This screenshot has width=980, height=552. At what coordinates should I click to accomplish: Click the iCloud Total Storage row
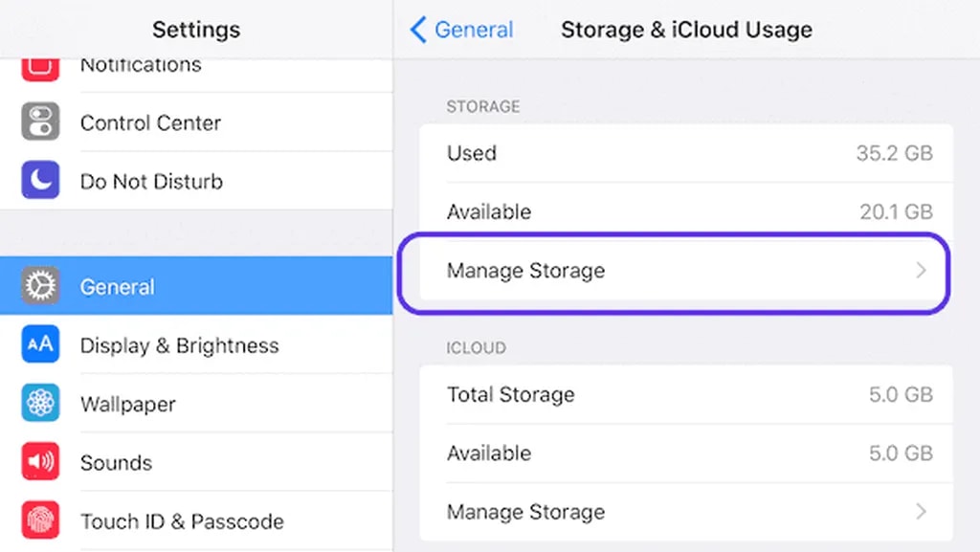tap(686, 394)
